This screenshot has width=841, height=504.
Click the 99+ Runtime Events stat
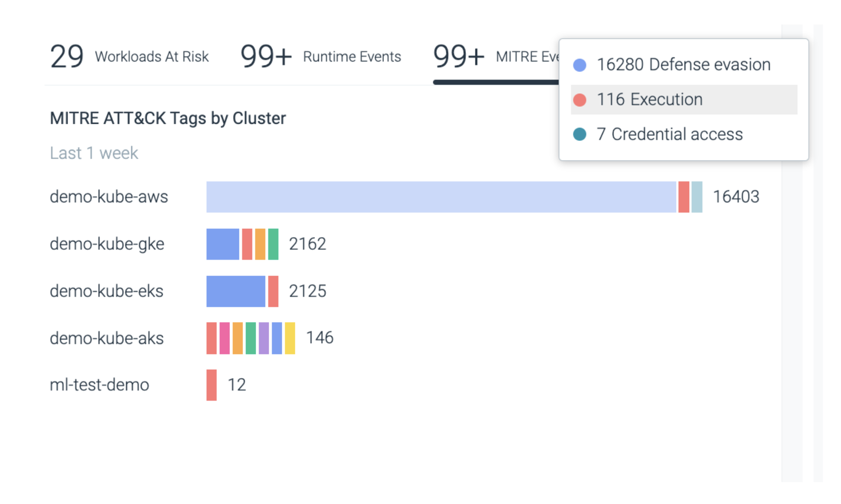coord(321,57)
